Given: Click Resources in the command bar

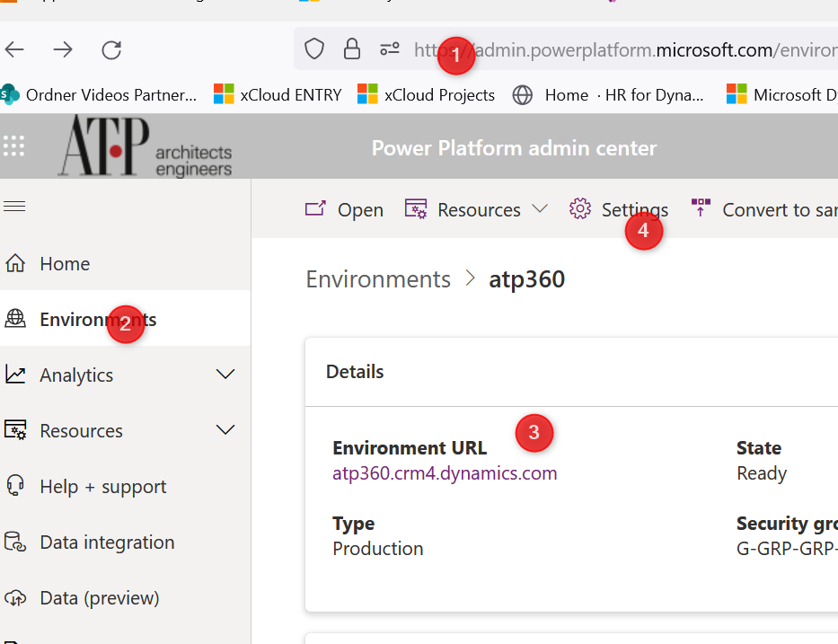Looking at the screenshot, I should pyautogui.click(x=476, y=209).
